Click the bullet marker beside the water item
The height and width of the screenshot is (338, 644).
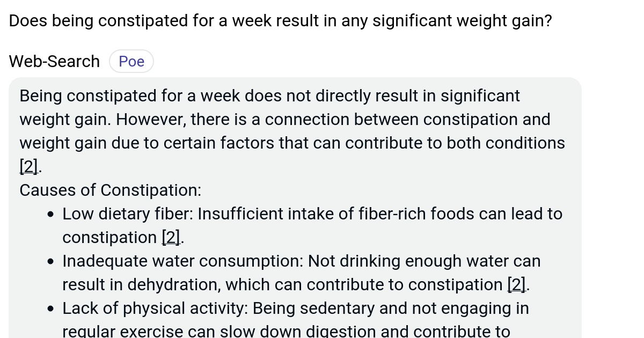point(51,261)
